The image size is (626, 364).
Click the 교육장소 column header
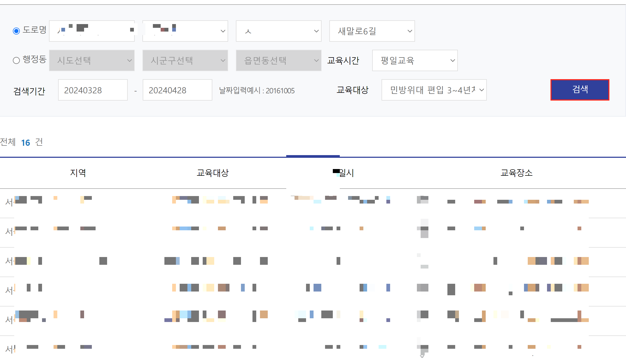pos(516,173)
